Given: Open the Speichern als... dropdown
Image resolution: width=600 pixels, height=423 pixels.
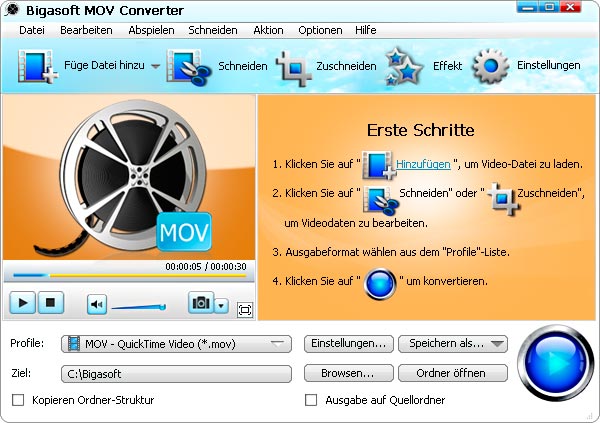Looking at the screenshot, I should [453, 343].
